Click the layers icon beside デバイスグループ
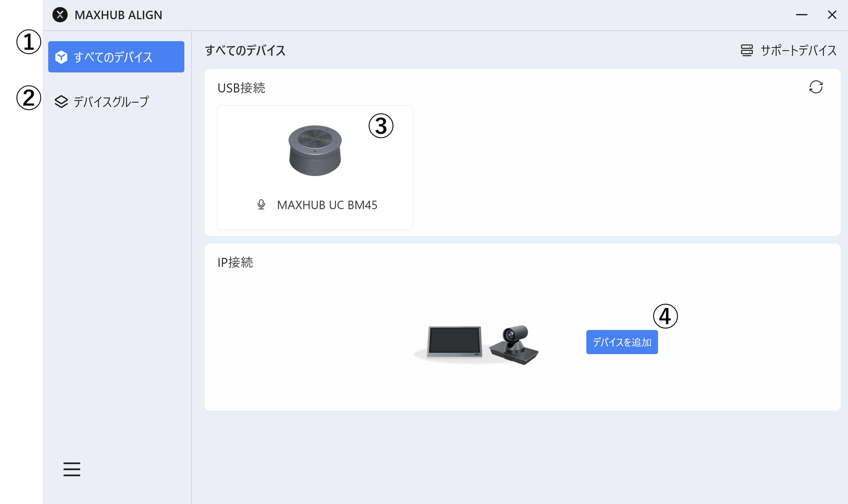Screen dimensions: 848x504 [x=61, y=102]
